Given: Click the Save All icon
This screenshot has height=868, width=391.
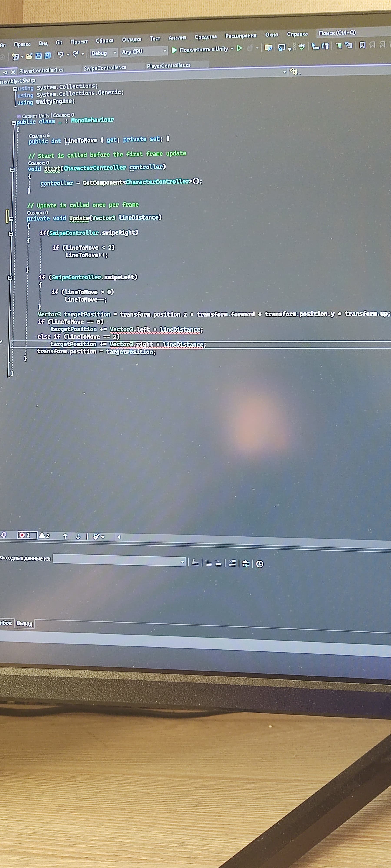Looking at the screenshot, I should coord(48,56).
